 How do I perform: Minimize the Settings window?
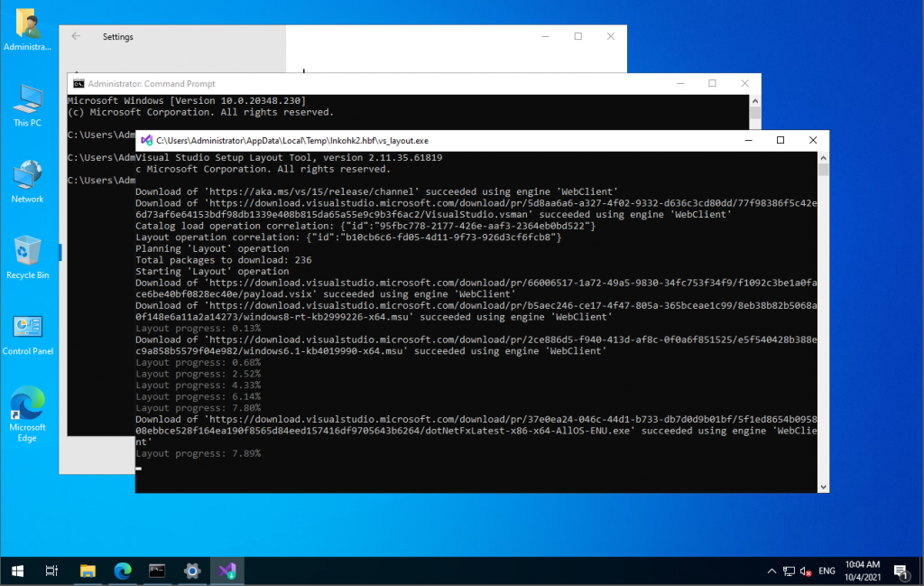tap(545, 36)
